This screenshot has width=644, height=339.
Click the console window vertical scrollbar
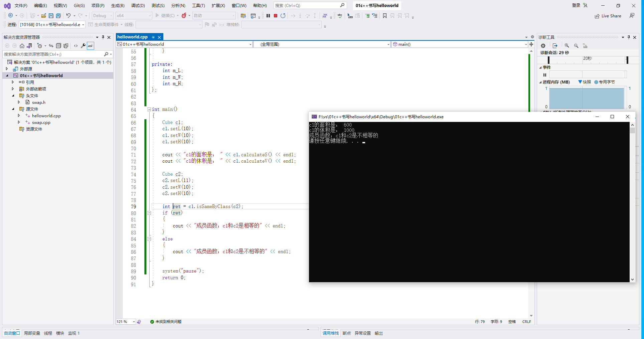[x=632, y=202]
